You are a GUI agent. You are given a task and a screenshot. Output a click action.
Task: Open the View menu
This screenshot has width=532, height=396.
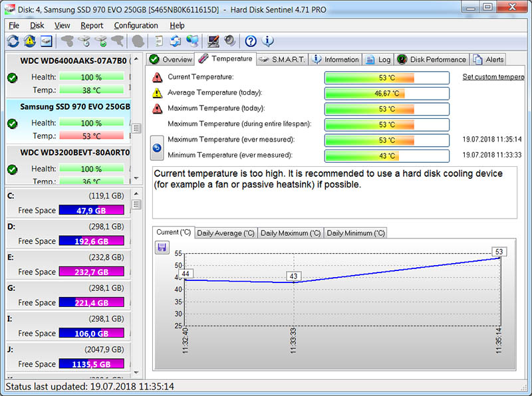point(62,25)
